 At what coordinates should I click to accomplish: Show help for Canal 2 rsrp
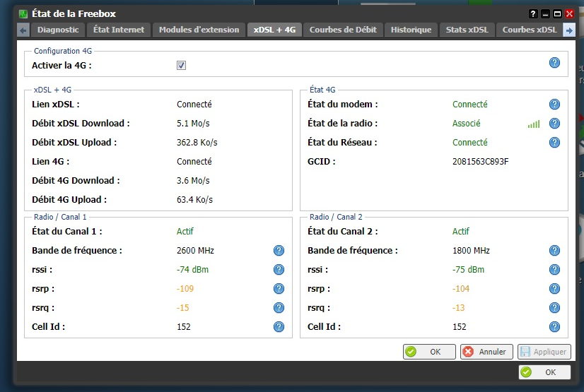pyautogui.click(x=554, y=289)
